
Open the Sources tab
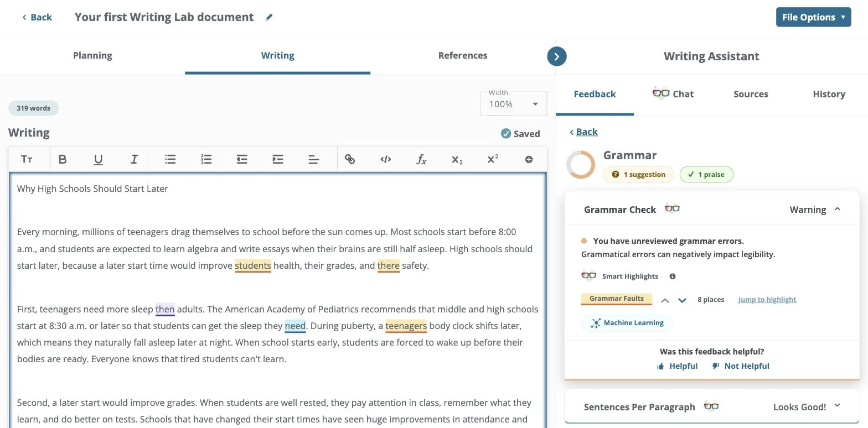coord(751,94)
